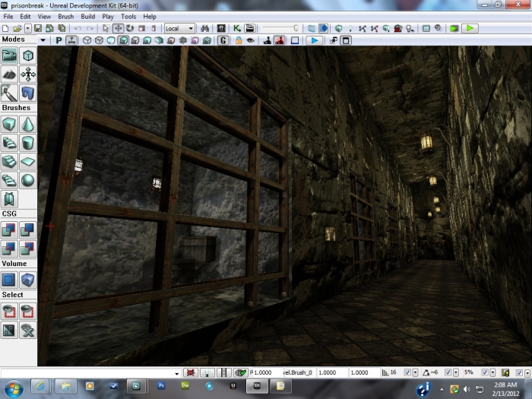Open the recent files dropdown arrow
The width and height of the screenshot is (532, 399).
click(28, 28)
